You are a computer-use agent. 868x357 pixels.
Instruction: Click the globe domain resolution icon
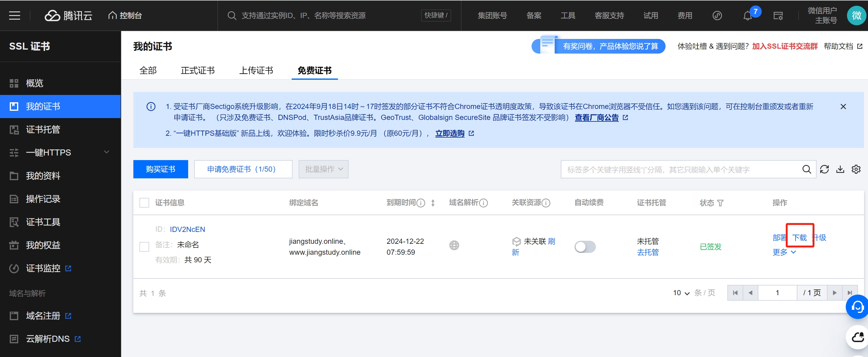pyautogui.click(x=454, y=245)
